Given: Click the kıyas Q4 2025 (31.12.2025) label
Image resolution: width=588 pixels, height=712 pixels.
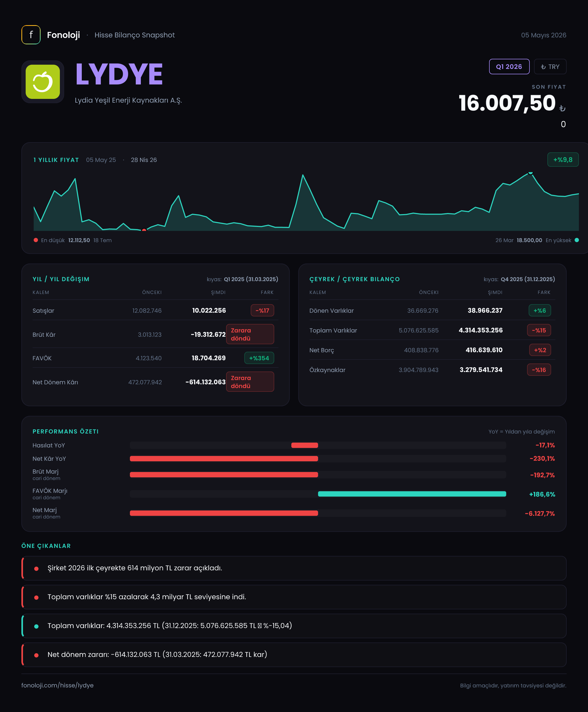Looking at the screenshot, I should coord(519,279).
